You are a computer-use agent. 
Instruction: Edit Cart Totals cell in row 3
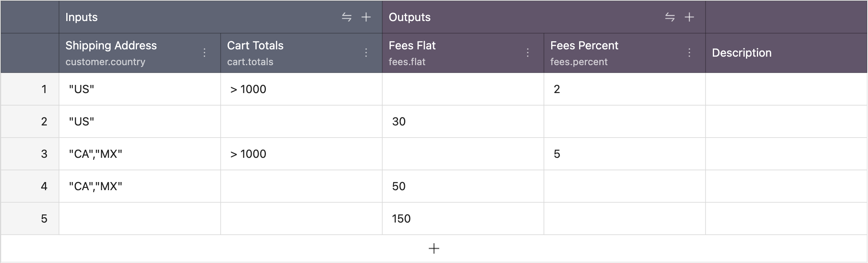(x=301, y=154)
